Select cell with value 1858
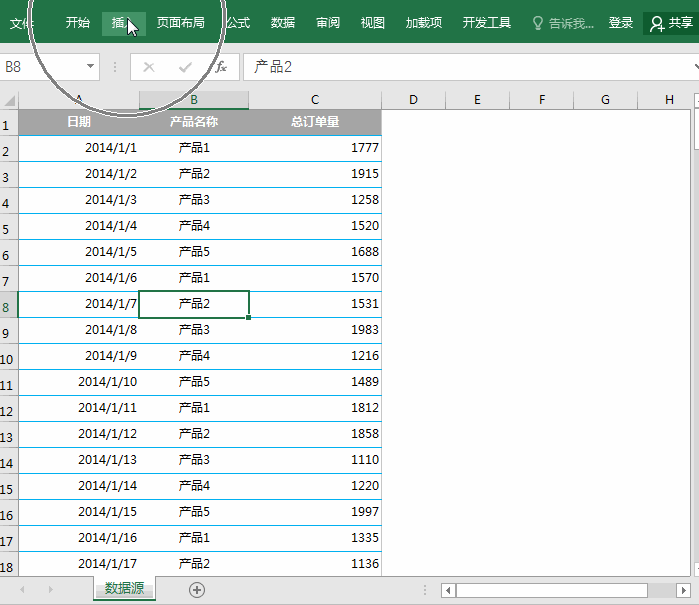 pyautogui.click(x=315, y=434)
